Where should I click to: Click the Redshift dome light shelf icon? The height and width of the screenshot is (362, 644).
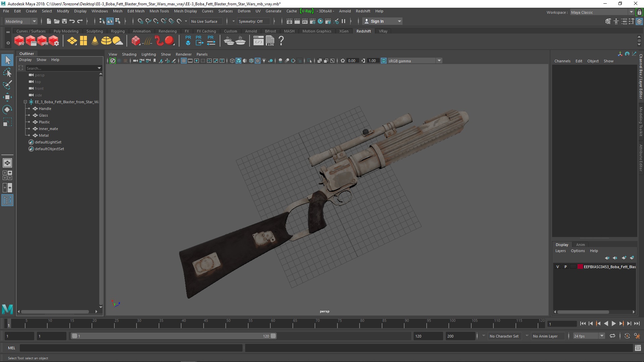(106, 41)
